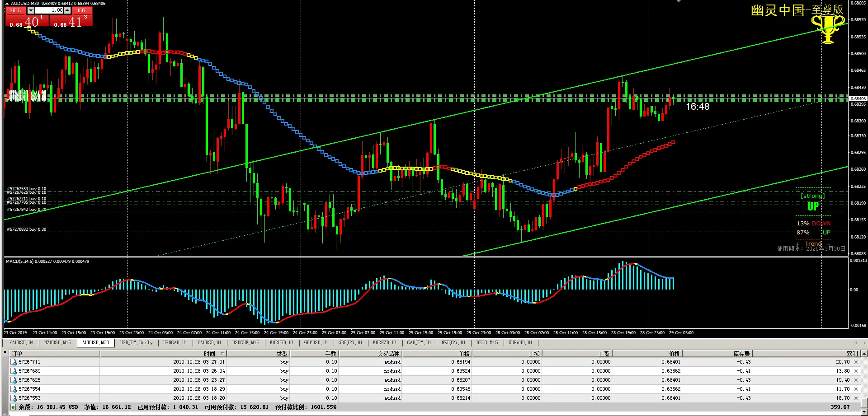Collapse one-click trading panel triangle beside AUDUSD,M30
Viewport: 868px width, 416px height.
pos(7,3)
